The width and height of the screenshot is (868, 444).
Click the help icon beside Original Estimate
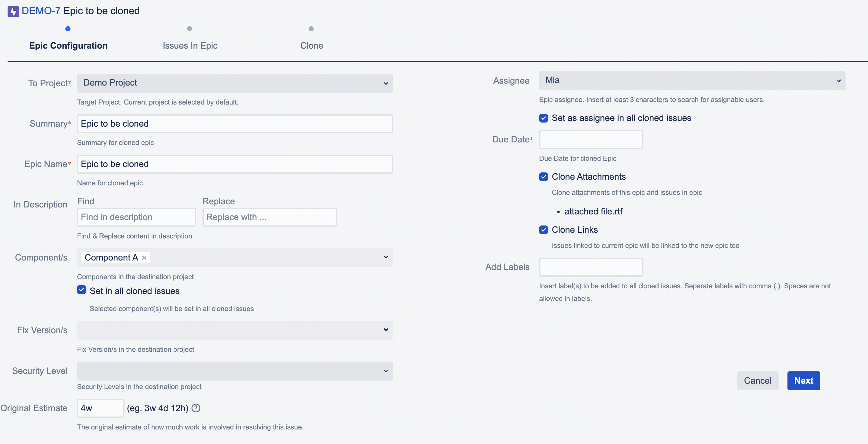[x=196, y=408]
